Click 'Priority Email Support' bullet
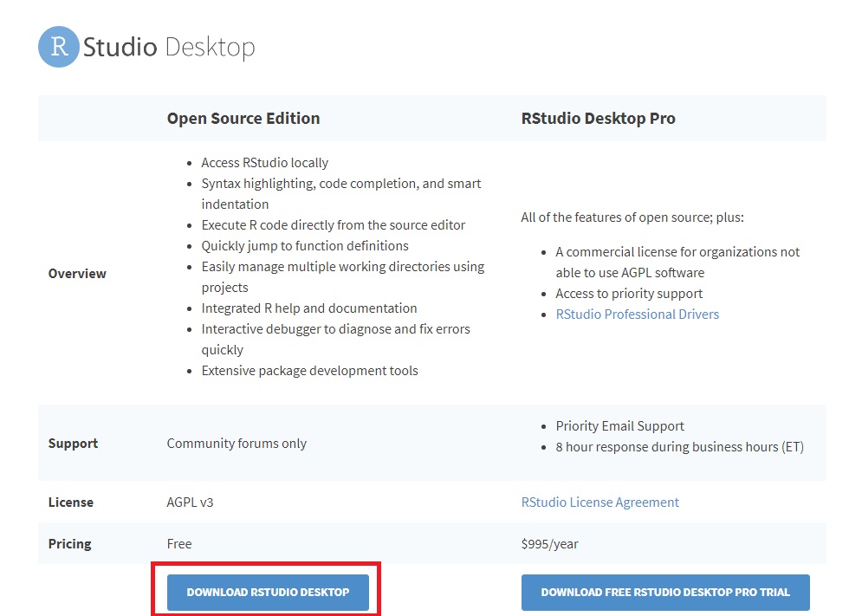Viewport: 862px width, 616px height. [x=619, y=426]
